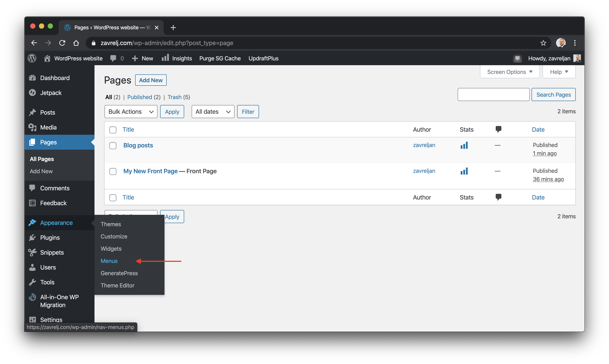
Task: Open GeneratePress from Appearance flyout
Action: [x=119, y=273]
